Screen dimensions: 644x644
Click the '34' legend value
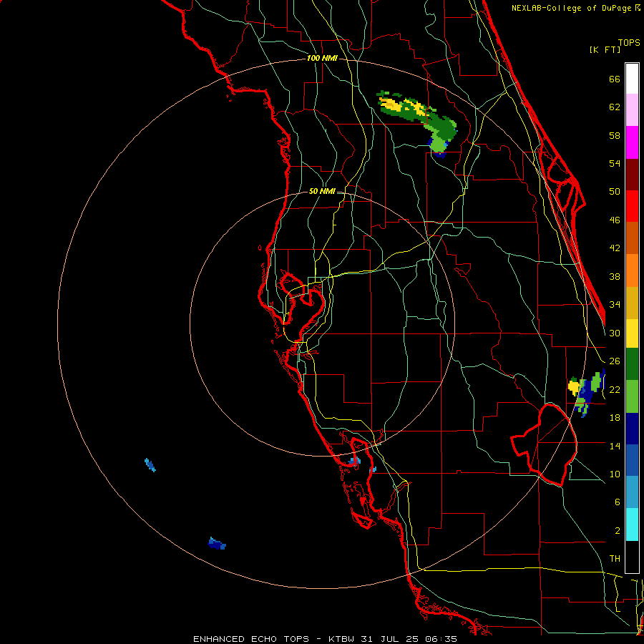tap(615, 305)
